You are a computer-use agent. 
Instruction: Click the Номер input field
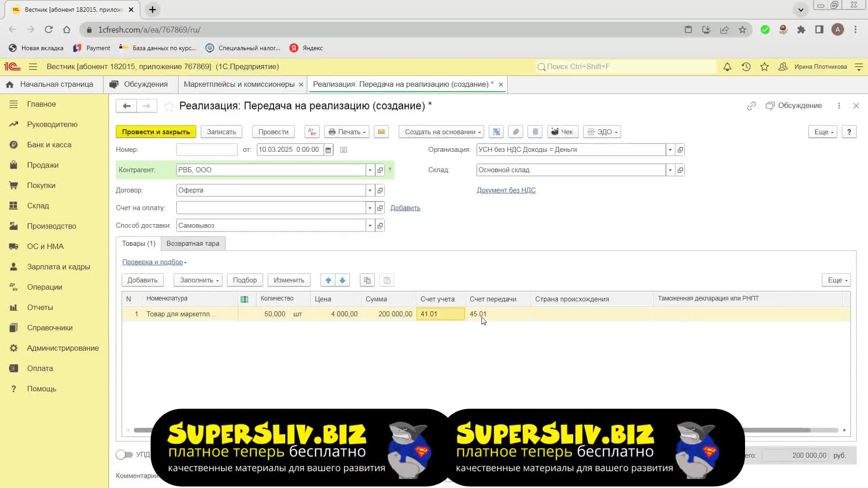pyautogui.click(x=207, y=150)
